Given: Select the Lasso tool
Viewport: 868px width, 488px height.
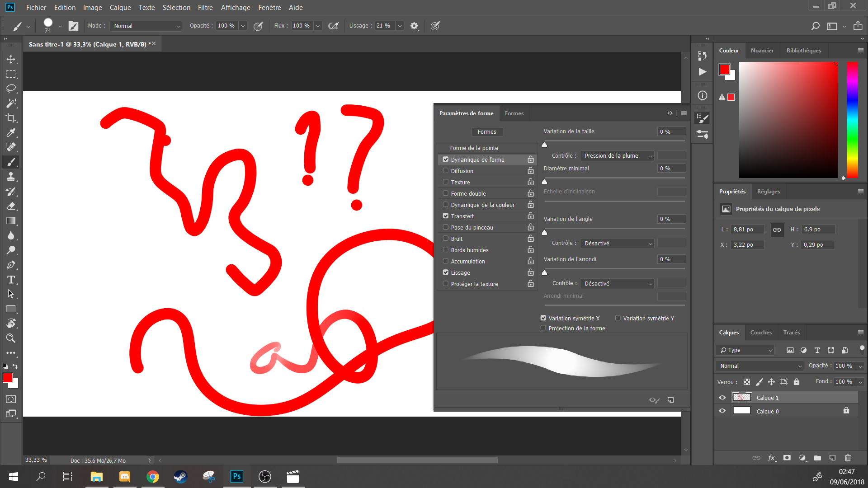Looking at the screenshot, I should pyautogui.click(x=11, y=89).
